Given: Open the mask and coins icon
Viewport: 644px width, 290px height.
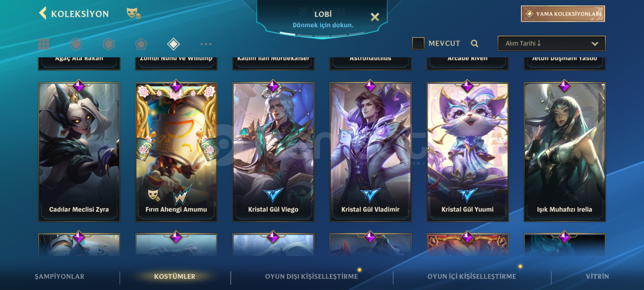Looking at the screenshot, I should tap(133, 13).
